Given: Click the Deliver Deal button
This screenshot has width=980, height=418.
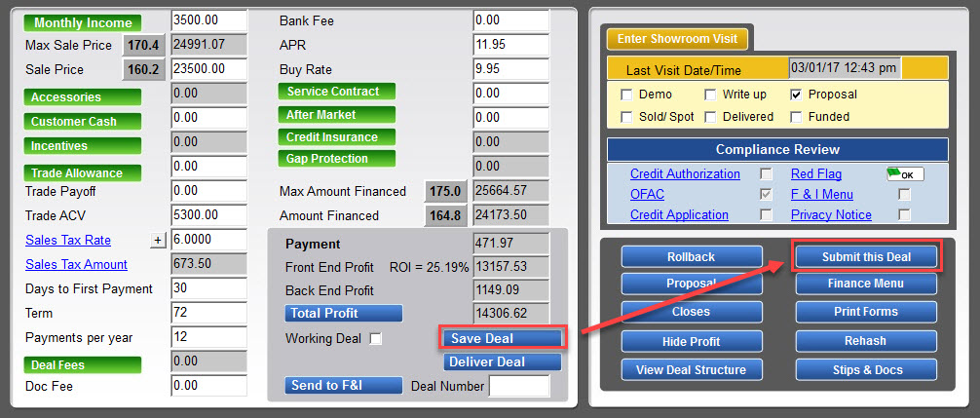Looking at the screenshot, I should tap(503, 361).
